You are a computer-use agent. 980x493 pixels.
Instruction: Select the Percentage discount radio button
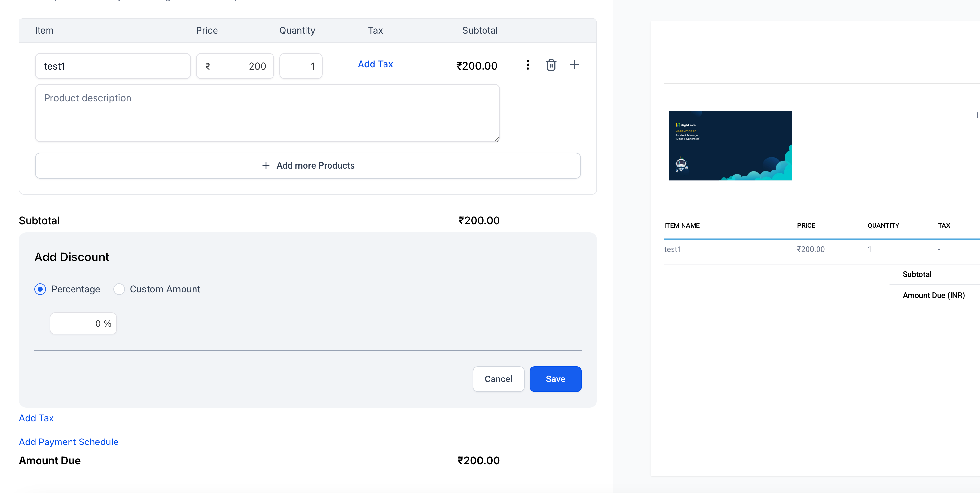point(40,289)
